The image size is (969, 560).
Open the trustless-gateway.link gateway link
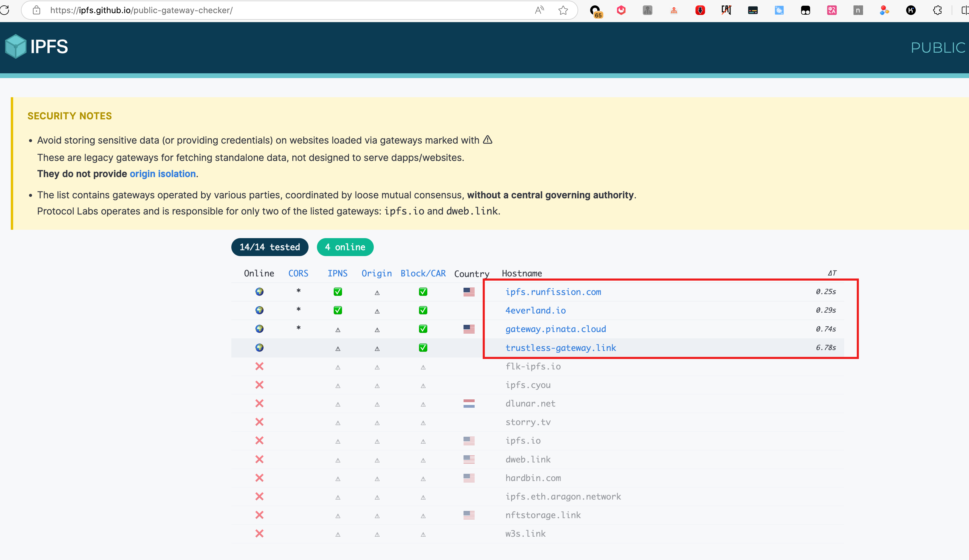[x=561, y=348]
